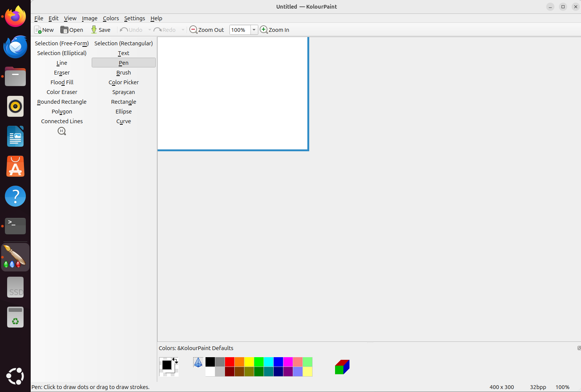Click the black foreground color box
This screenshot has height=392, width=581.
pos(167,365)
